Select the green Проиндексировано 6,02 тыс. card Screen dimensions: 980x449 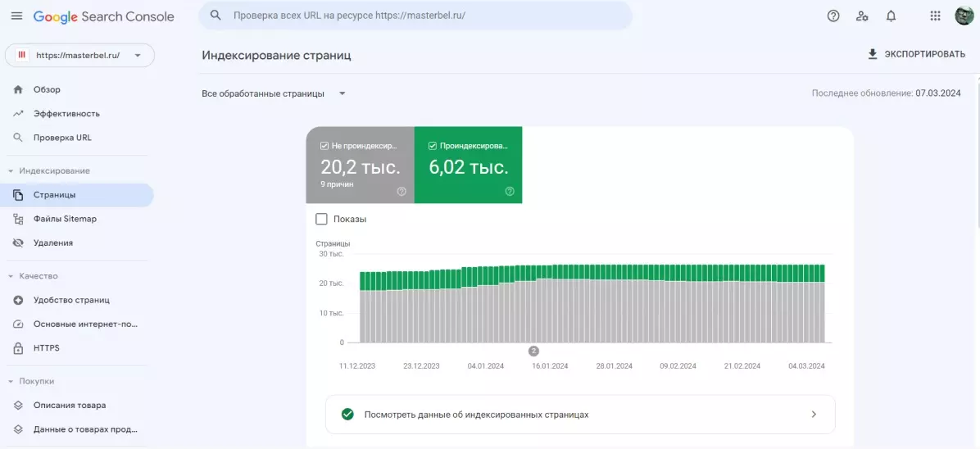pyautogui.click(x=468, y=165)
